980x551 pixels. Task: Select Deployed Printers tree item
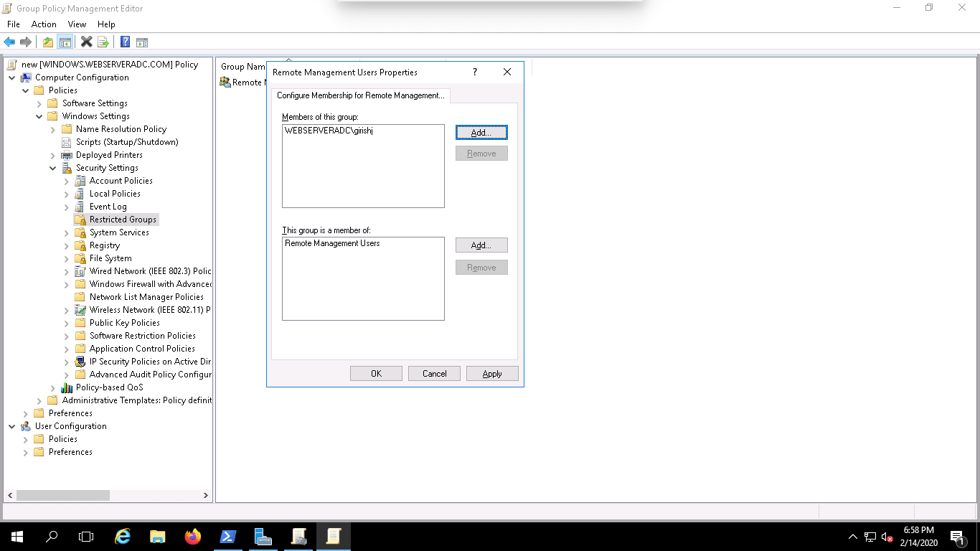109,155
